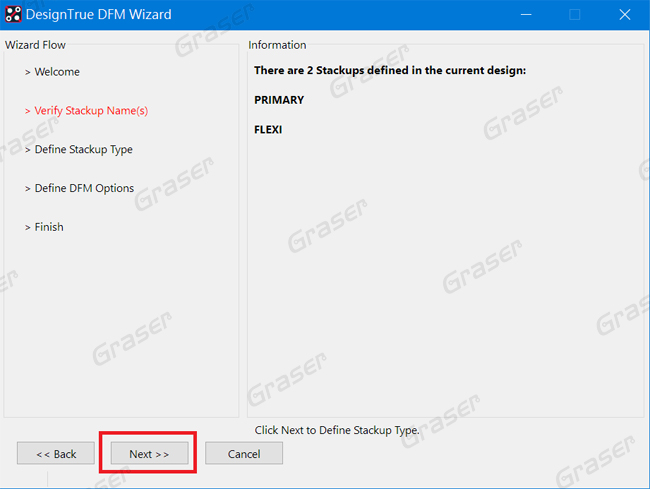Click the 'Click Next to Define Stackup Type' hint
This screenshot has width=650, height=489.
(337, 430)
